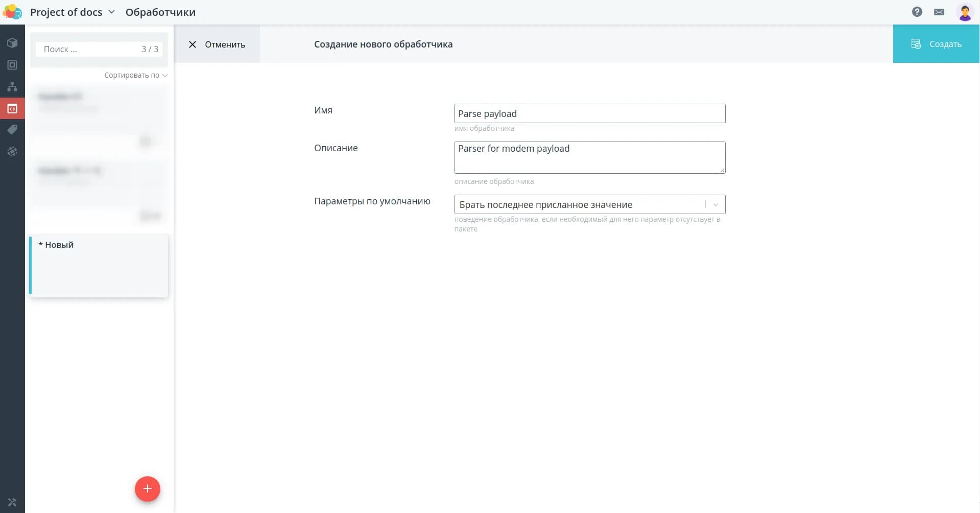Screen dimensions: 980x513
Task: Open the Сортировать по sort dropdown
Action: coord(135,75)
